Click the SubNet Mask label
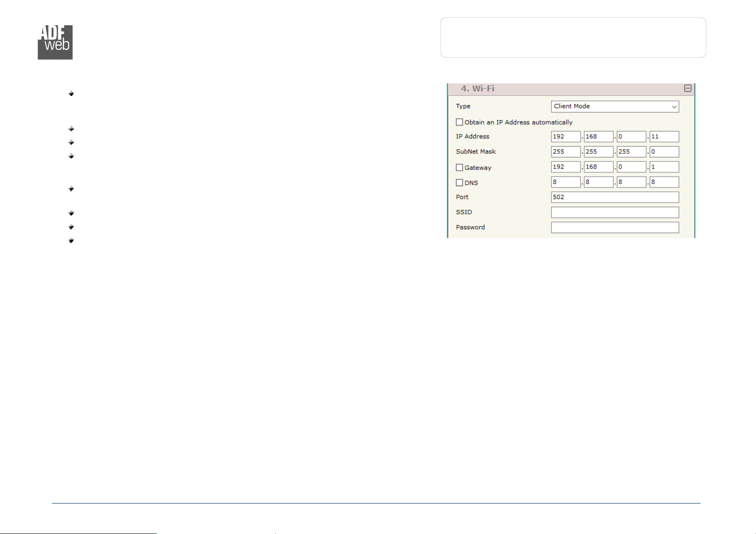756x534 pixels. (x=476, y=152)
